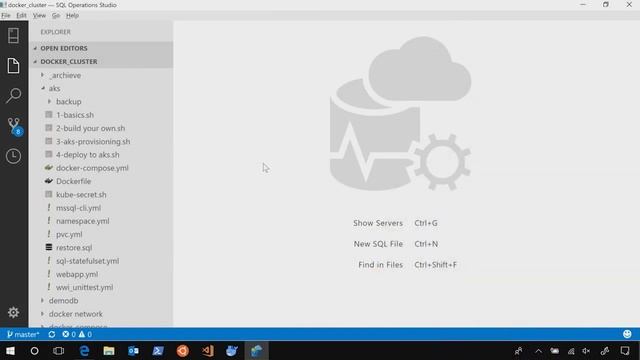Image resolution: width=640 pixels, height=360 pixels.
Task: Click the volume speaker tray icon
Action: pos(586,351)
